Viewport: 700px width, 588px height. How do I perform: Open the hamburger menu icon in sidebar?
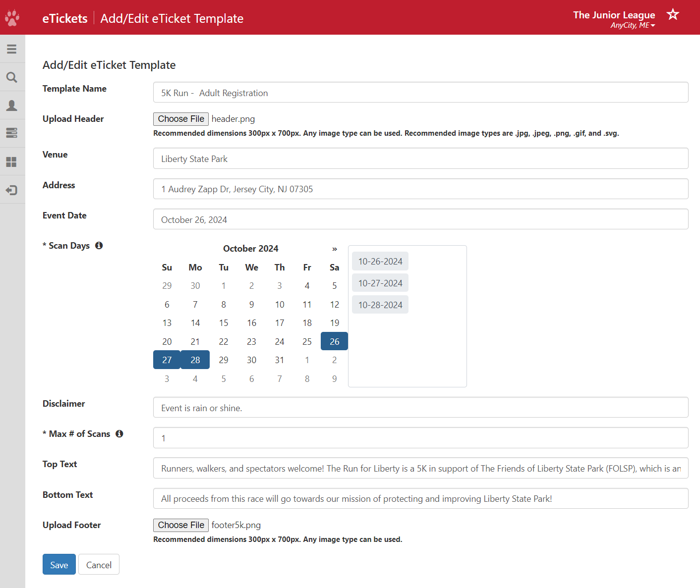click(12, 49)
